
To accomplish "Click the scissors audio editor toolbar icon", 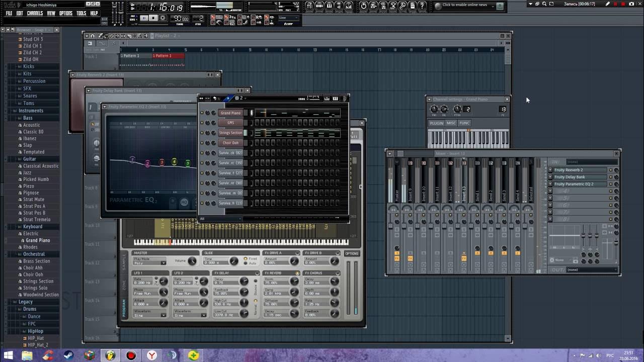I will (394, 6).
